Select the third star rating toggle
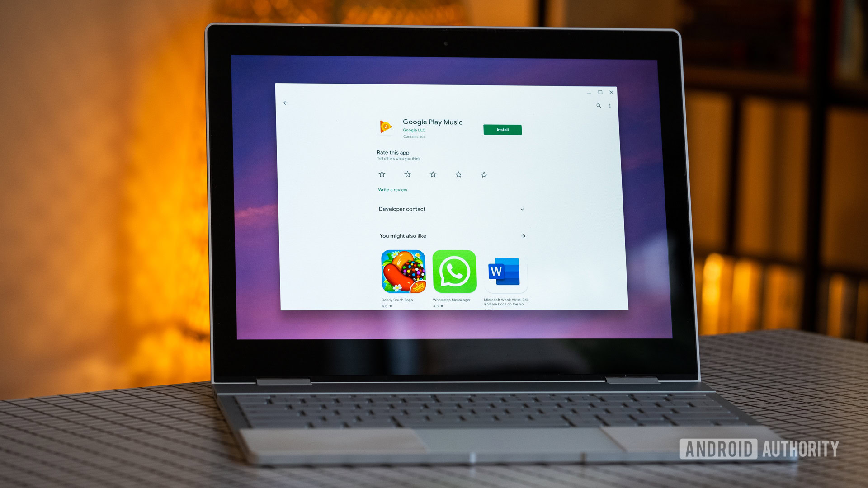The height and width of the screenshot is (488, 868). (x=433, y=174)
